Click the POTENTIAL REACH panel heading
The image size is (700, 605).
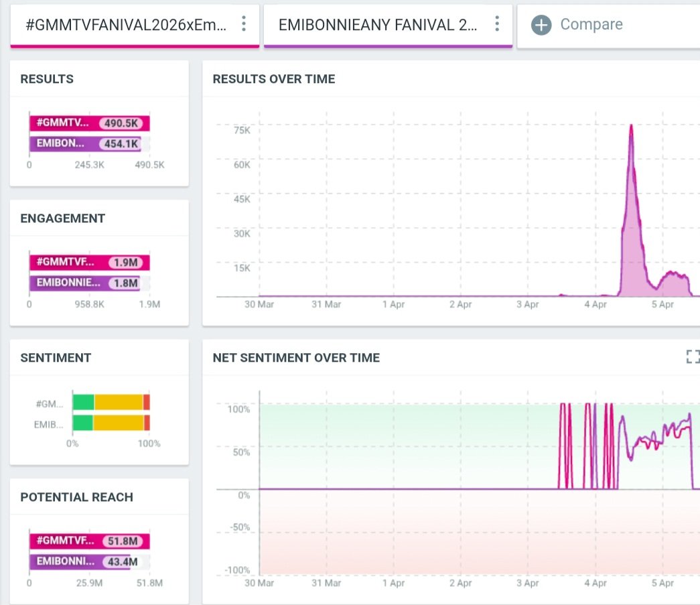point(77,497)
